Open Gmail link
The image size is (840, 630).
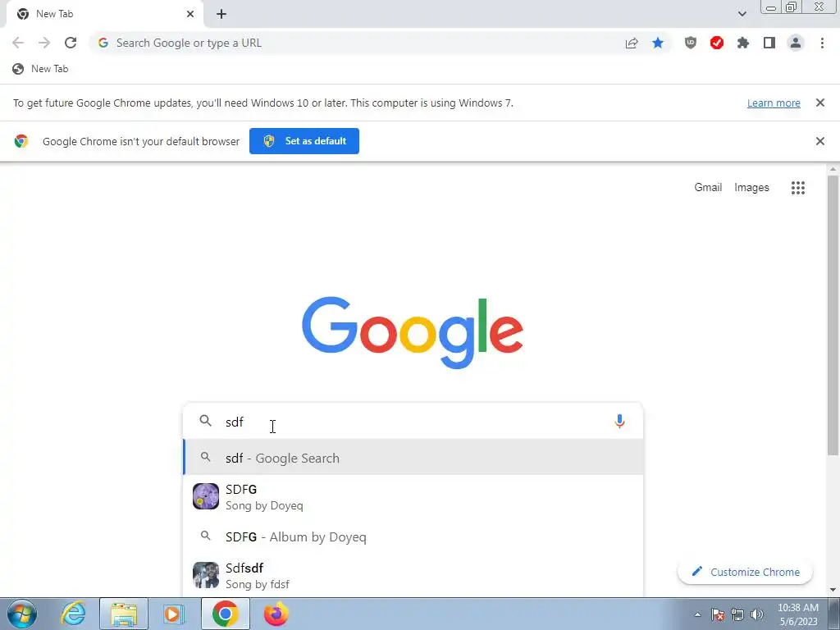[x=708, y=188]
